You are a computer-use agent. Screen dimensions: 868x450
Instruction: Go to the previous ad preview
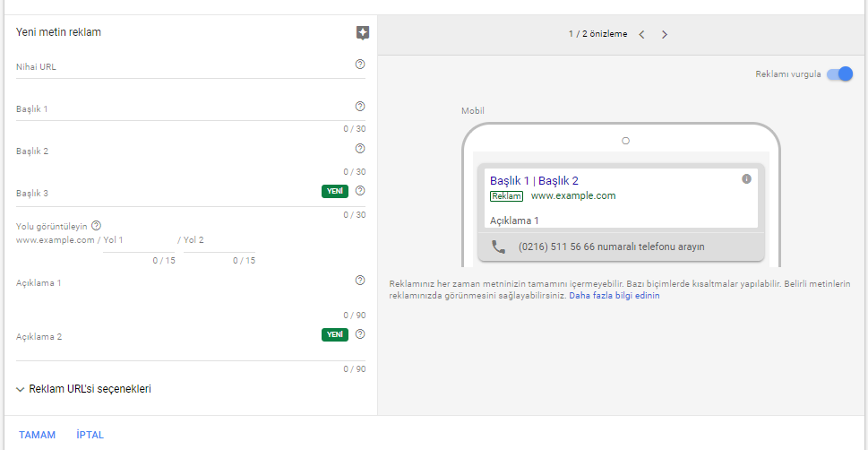pyautogui.click(x=641, y=35)
